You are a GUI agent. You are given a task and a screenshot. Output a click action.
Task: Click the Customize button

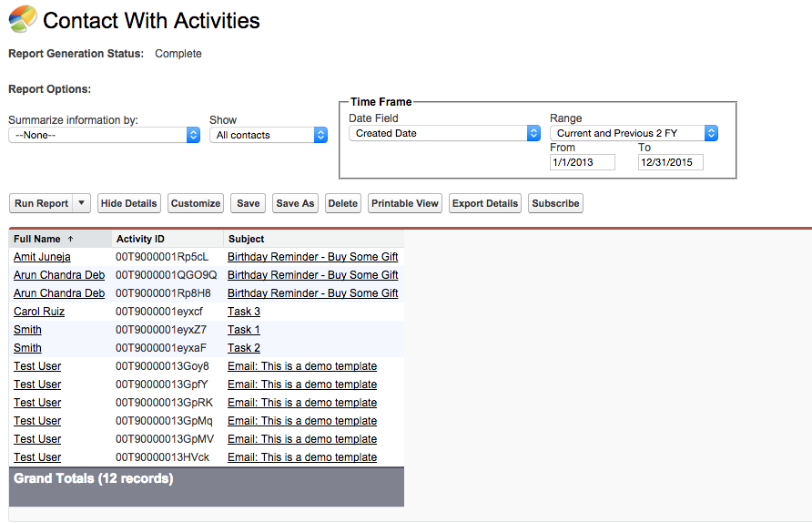(196, 203)
